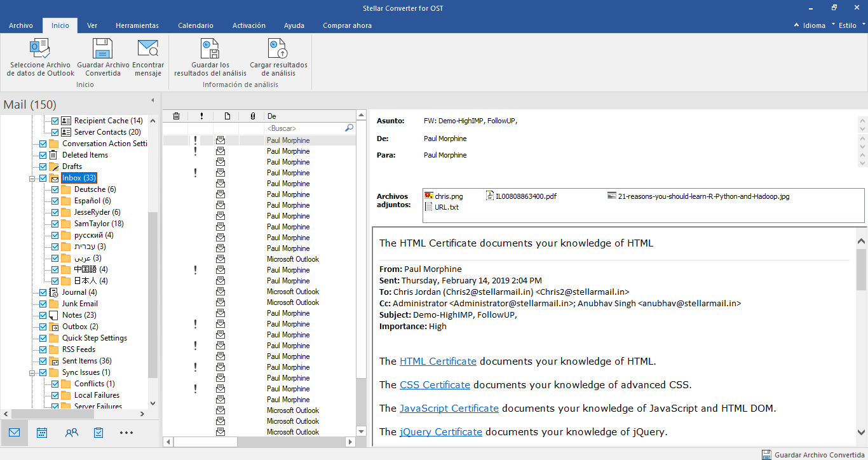Image resolution: width=868 pixels, height=460 pixels.
Task: Click the Buscar search field
Action: coord(304,128)
